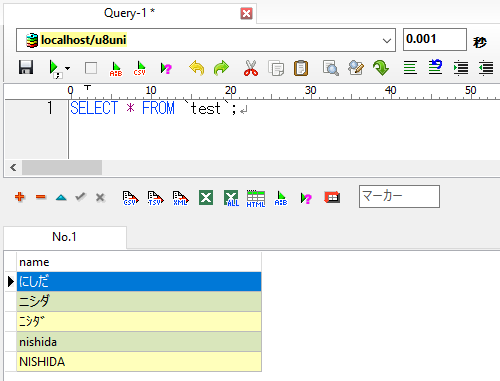Click the green lines SQL format icon
This screenshot has height=381, width=500.
[x=410, y=68]
